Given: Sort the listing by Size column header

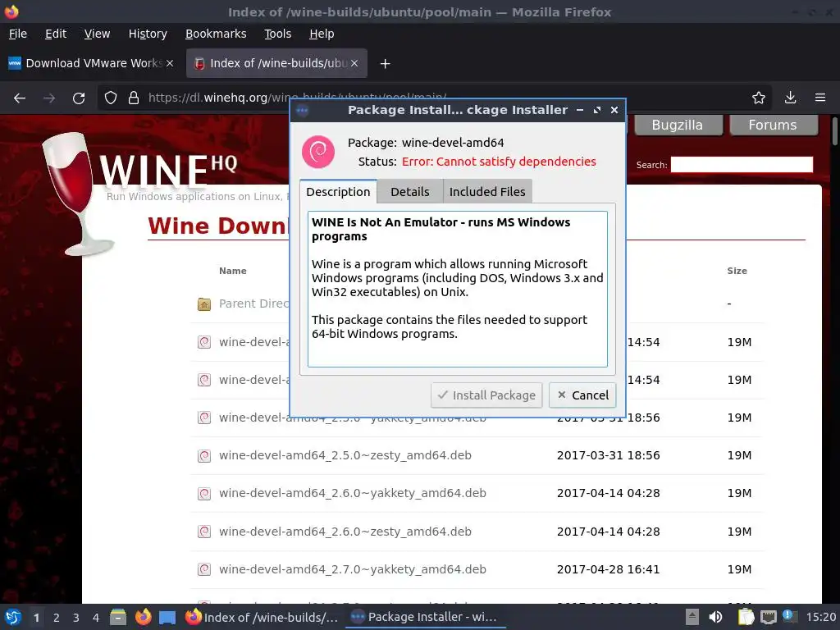Looking at the screenshot, I should coord(737,271).
